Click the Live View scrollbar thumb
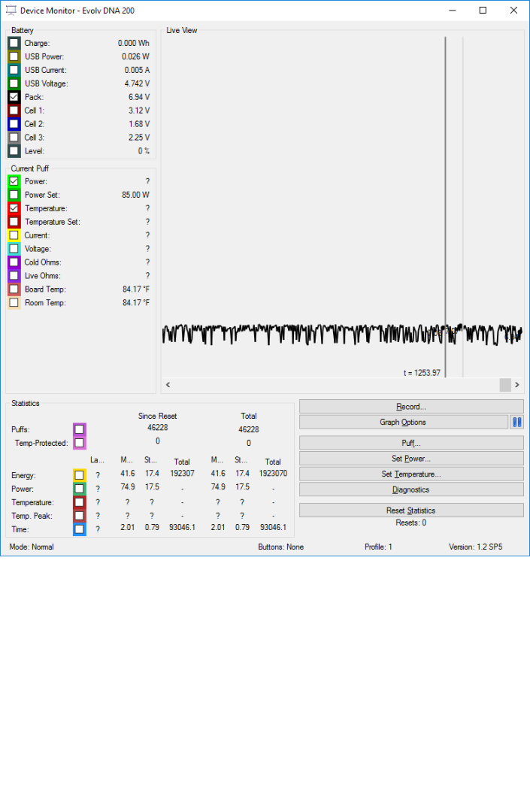The height and width of the screenshot is (812, 530). tap(505, 385)
